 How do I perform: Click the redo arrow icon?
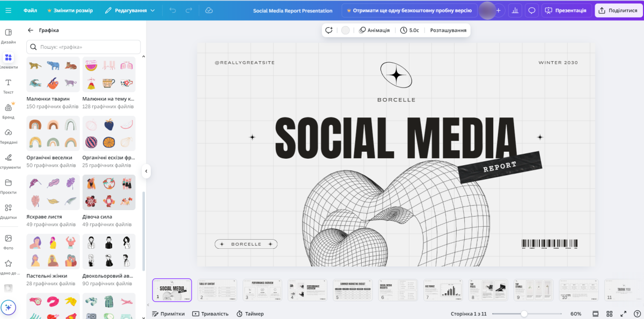188,10
